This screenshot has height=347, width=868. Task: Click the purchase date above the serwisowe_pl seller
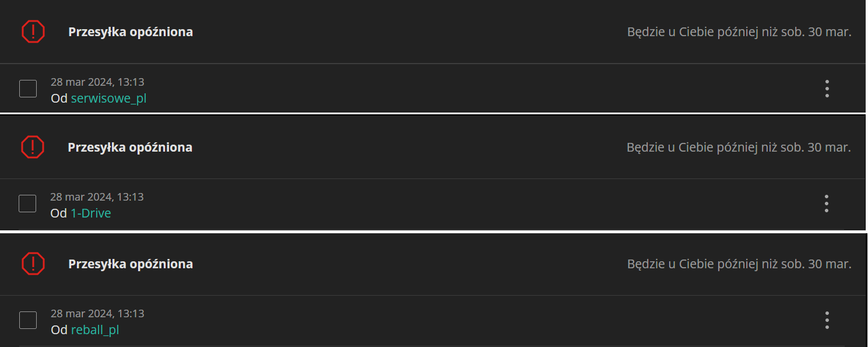pyautogui.click(x=97, y=82)
